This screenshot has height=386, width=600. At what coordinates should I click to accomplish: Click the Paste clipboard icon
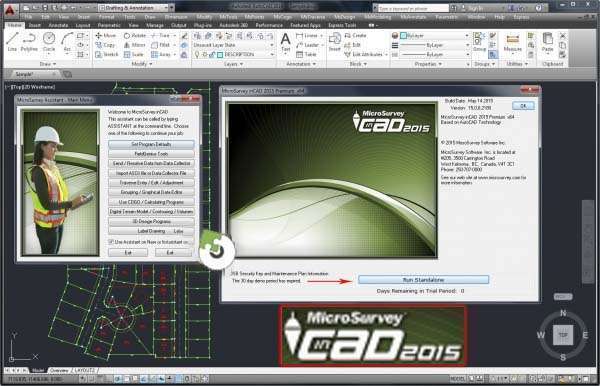[x=548, y=42]
